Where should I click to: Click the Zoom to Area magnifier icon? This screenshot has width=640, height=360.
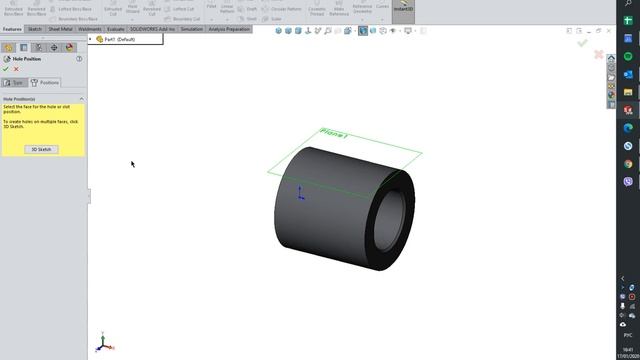coord(328,31)
